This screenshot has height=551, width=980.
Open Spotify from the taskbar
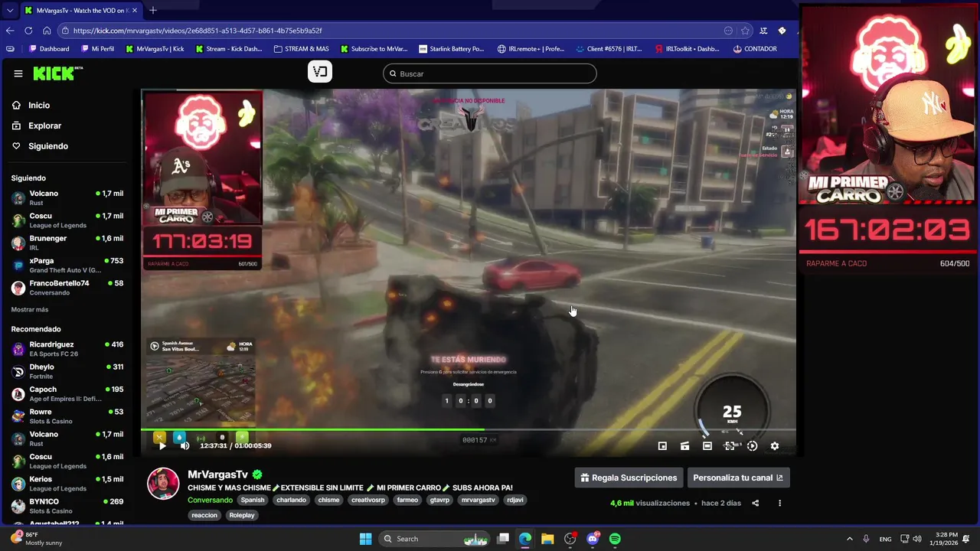[615, 539]
